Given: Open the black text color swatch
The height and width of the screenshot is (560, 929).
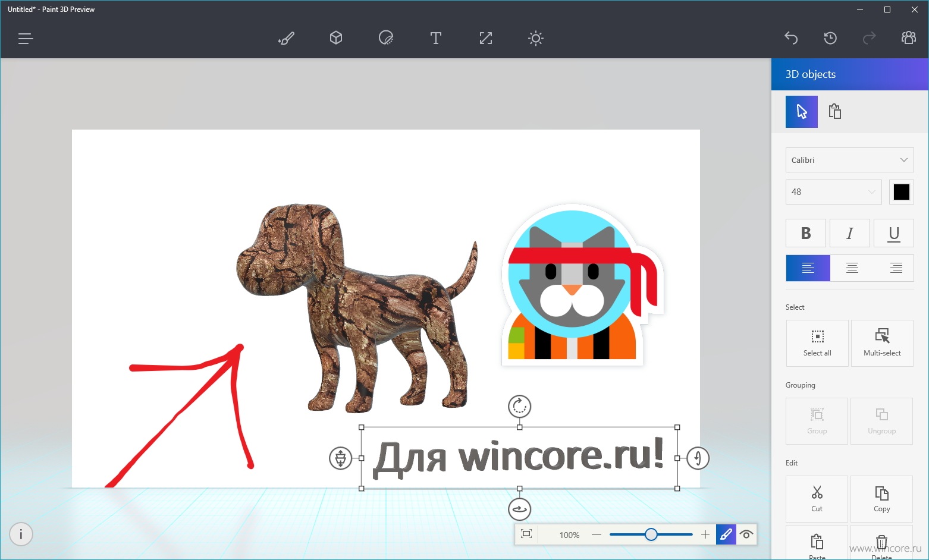Looking at the screenshot, I should pos(901,192).
